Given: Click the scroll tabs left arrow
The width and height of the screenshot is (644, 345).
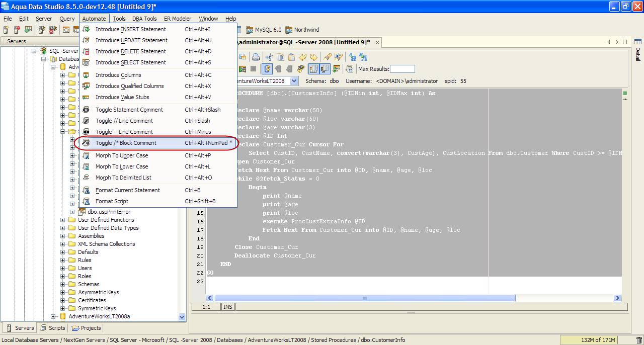Looking at the screenshot, I should [609, 42].
